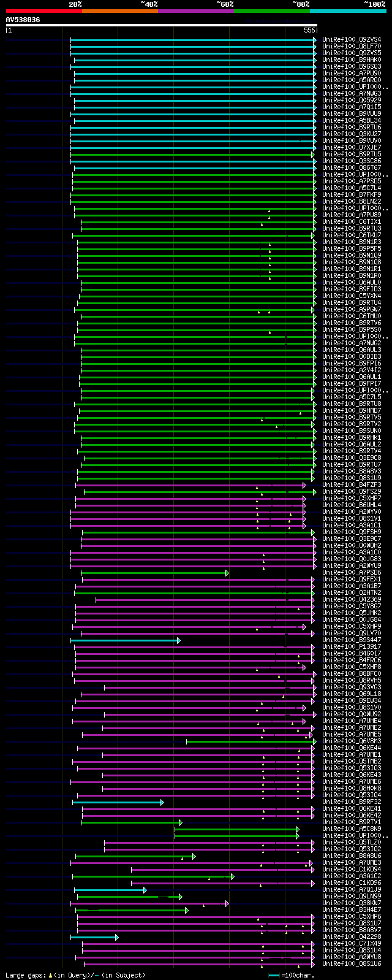This screenshot has height=980, width=392.
Task: Open entry UniRef100_P13917
Action: [352, 647]
